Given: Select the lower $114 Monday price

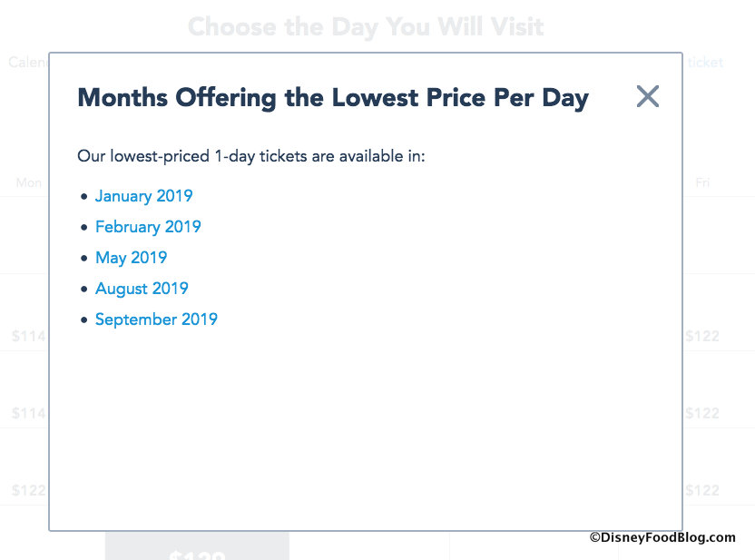Looking at the screenshot, I should (x=28, y=414).
